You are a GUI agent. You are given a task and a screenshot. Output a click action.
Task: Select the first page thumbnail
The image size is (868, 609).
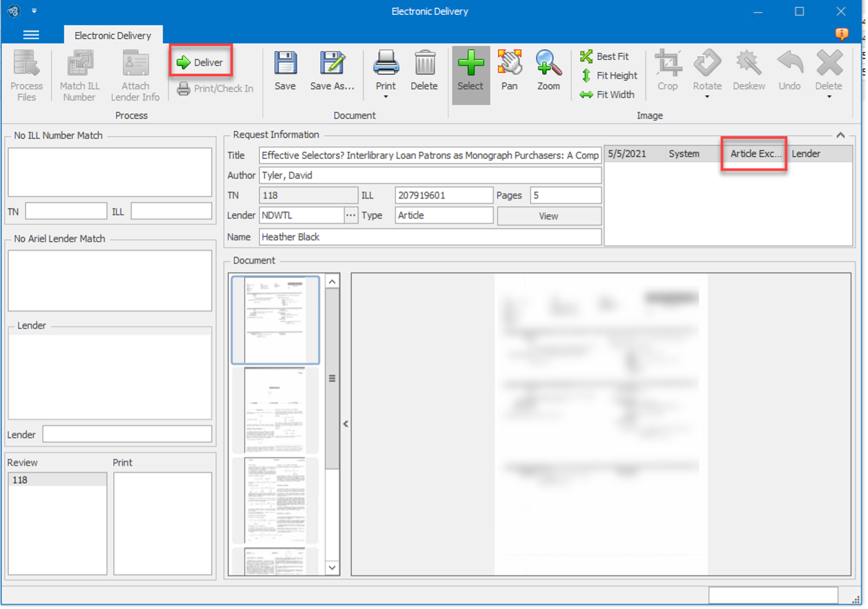[275, 320]
